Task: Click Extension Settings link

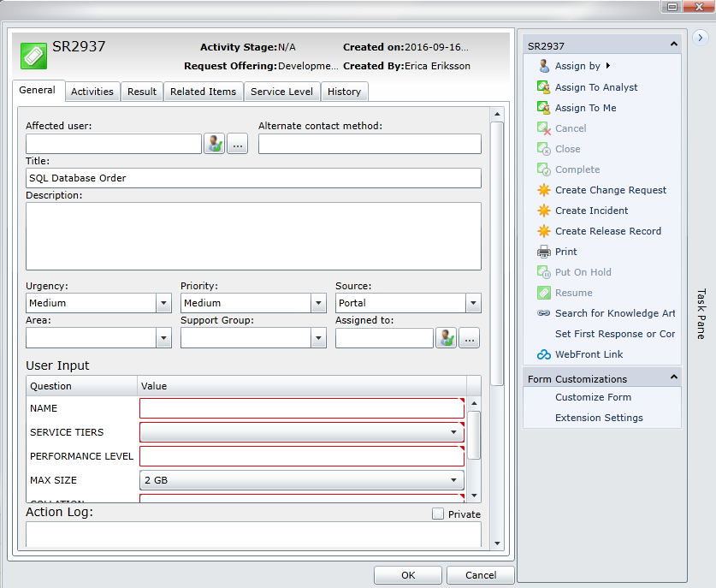Action: pyautogui.click(x=599, y=418)
